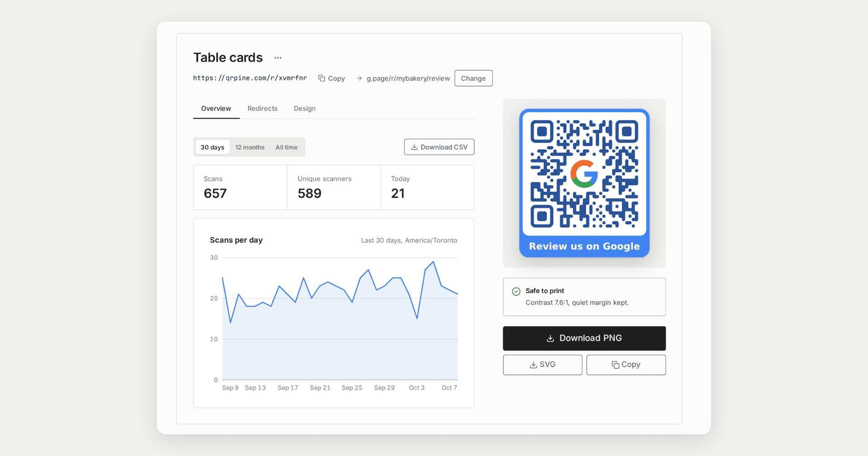Click the qrpine.com short URL text
The width and height of the screenshot is (868, 456).
point(250,78)
